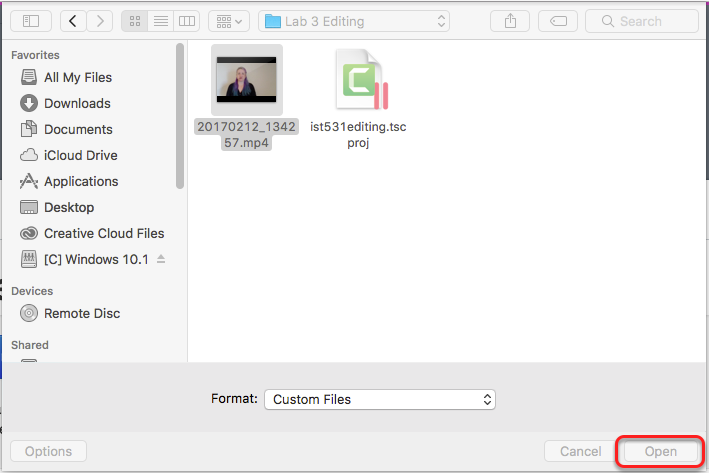The height and width of the screenshot is (473, 709).
Task: Switch to icon view
Action: click(x=134, y=20)
